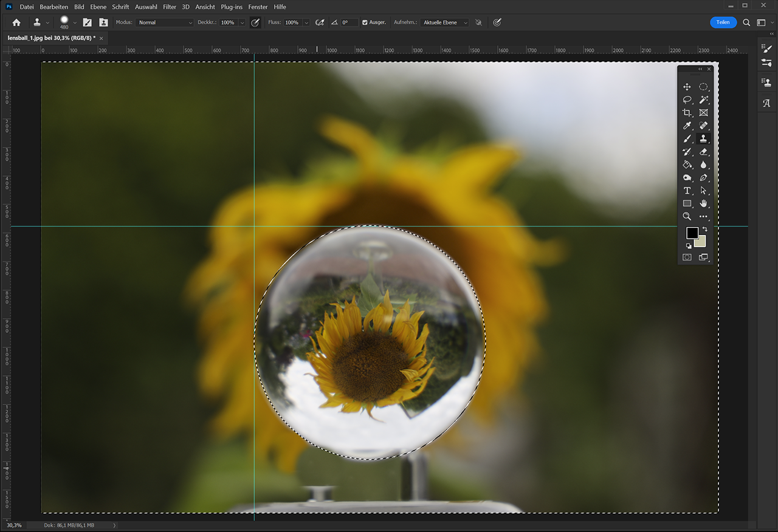This screenshot has height=532, width=778.
Task: Choose the Zoom tool in toolbox
Action: coord(687,216)
